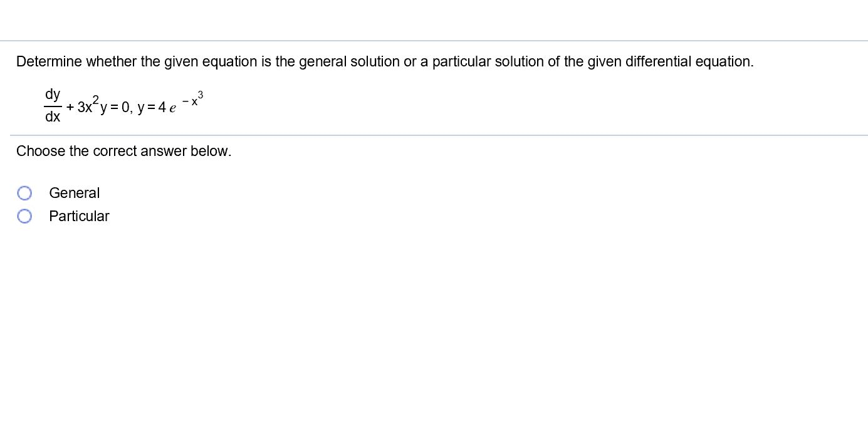Click the top horizontal divider line
Viewport: 868px width, 446px height.
[x=434, y=41]
